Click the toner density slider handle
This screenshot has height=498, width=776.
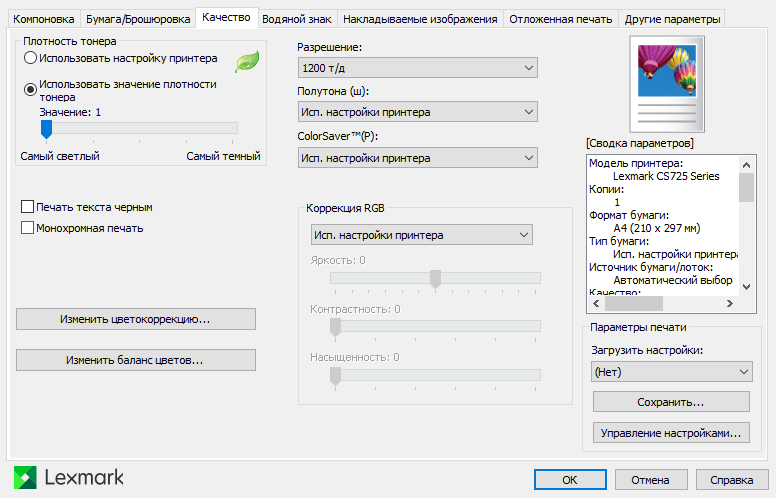coord(45,128)
